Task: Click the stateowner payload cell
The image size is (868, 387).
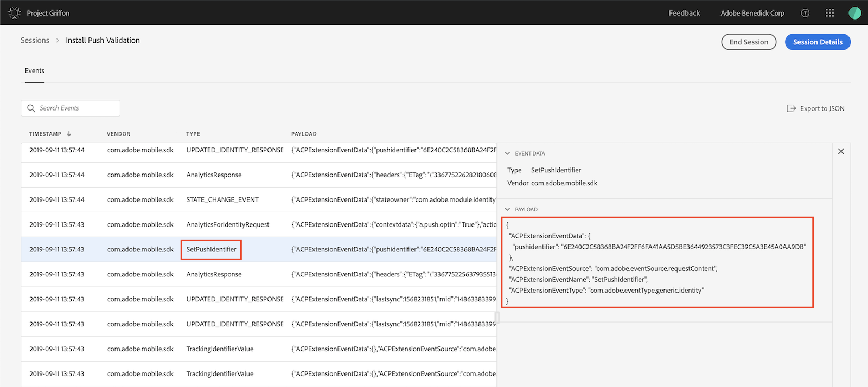Action: point(393,199)
